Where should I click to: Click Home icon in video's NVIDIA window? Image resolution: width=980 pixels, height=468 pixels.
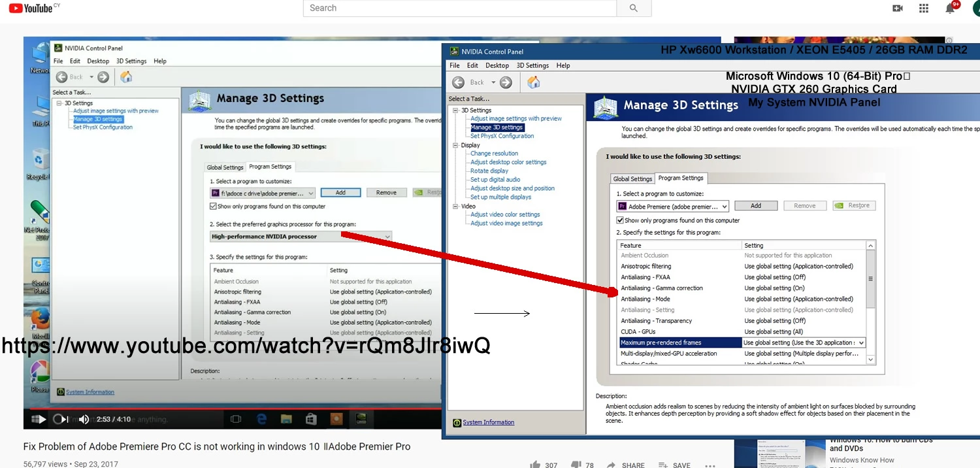(x=127, y=77)
